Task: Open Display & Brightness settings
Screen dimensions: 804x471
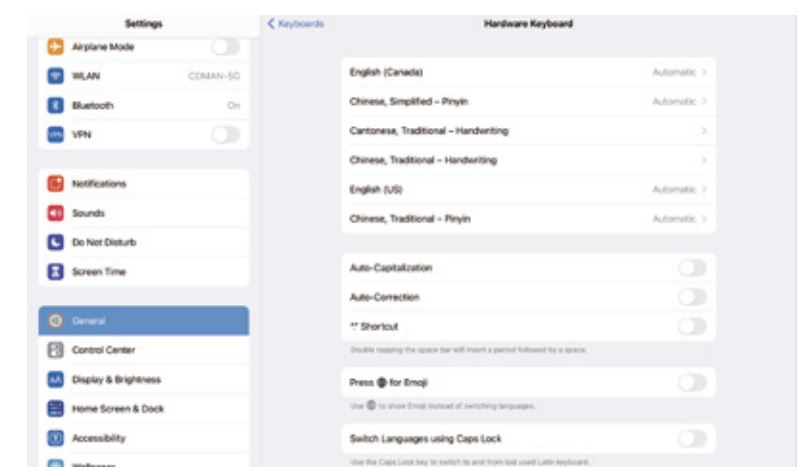Action: click(x=144, y=379)
